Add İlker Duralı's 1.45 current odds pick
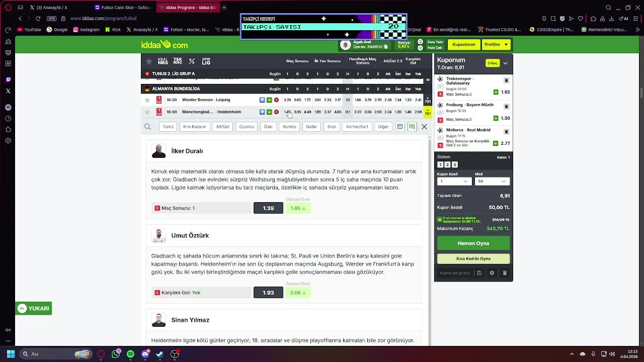644x362 pixels. coord(298,208)
